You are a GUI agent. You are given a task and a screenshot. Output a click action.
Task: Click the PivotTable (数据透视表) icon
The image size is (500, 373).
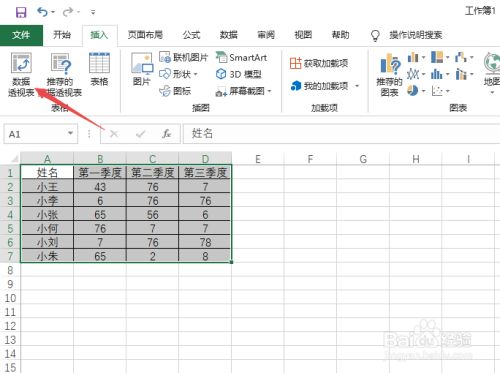[x=21, y=63]
